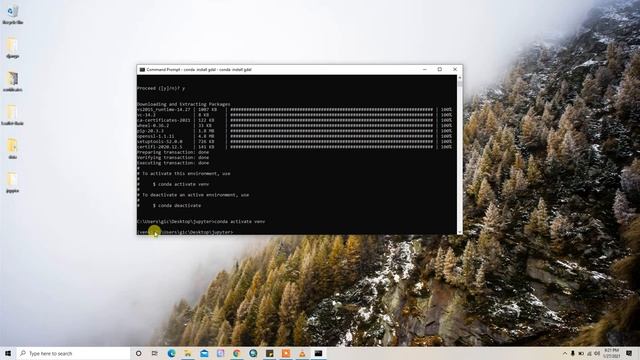Open network settings in system tray
The height and width of the screenshot is (360, 640).
(589, 353)
